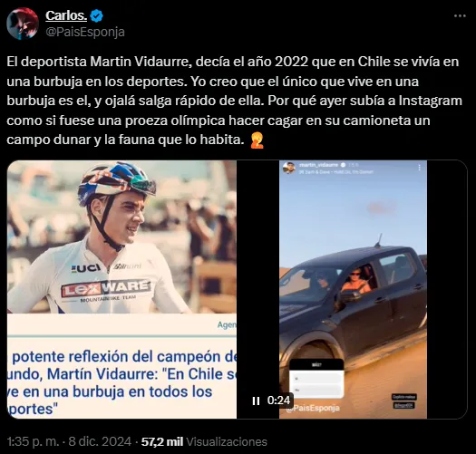Click the @PaisEsponja watermark on video
476x454 pixels.
[313, 408]
